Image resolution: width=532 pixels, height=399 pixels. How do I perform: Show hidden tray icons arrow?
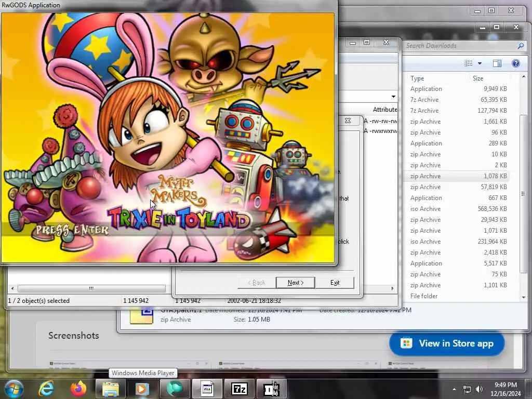454,389
